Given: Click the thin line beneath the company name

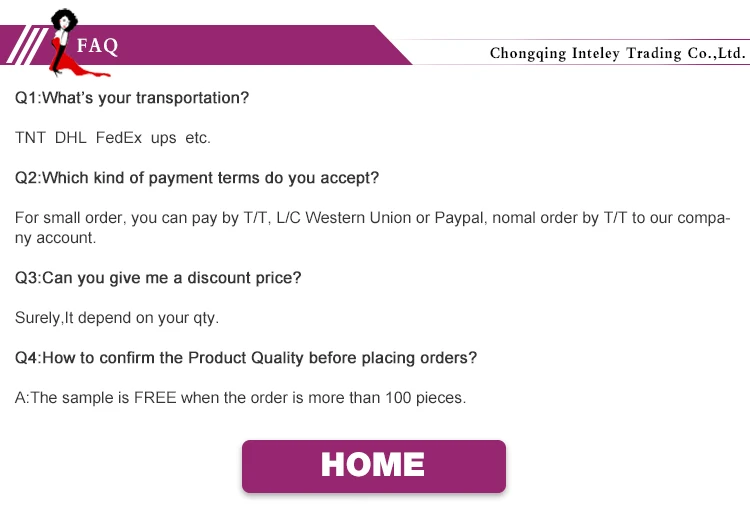Looking at the screenshot, I should click(x=617, y=65).
